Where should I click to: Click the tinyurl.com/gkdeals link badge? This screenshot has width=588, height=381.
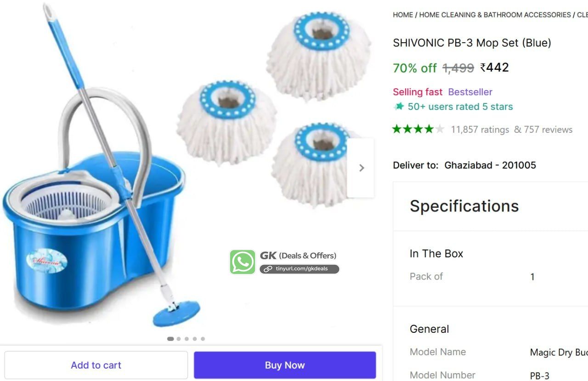point(300,269)
